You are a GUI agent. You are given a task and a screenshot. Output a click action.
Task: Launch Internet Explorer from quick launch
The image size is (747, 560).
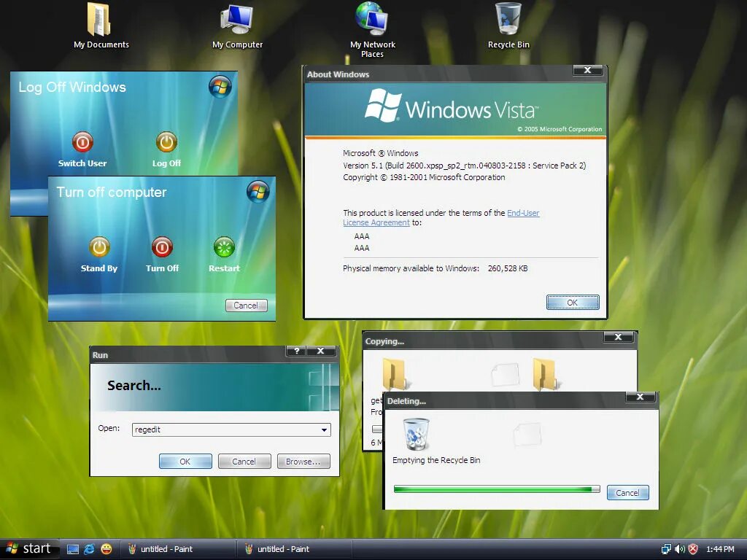click(x=89, y=549)
